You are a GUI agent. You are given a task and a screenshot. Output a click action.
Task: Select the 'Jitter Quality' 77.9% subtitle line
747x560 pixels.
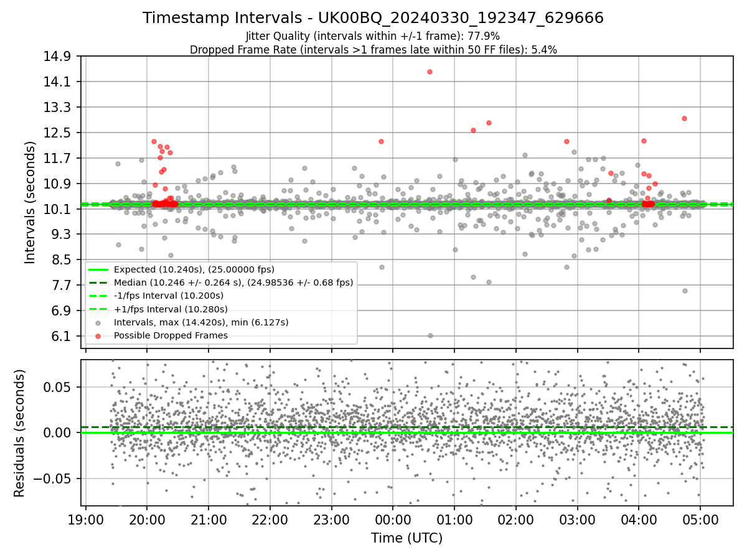(x=373, y=36)
